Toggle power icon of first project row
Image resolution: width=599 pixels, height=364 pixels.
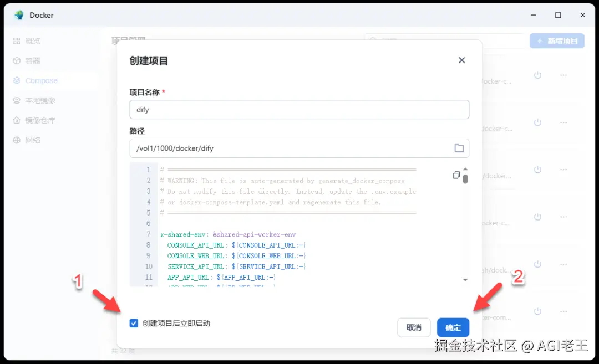[537, 75]
